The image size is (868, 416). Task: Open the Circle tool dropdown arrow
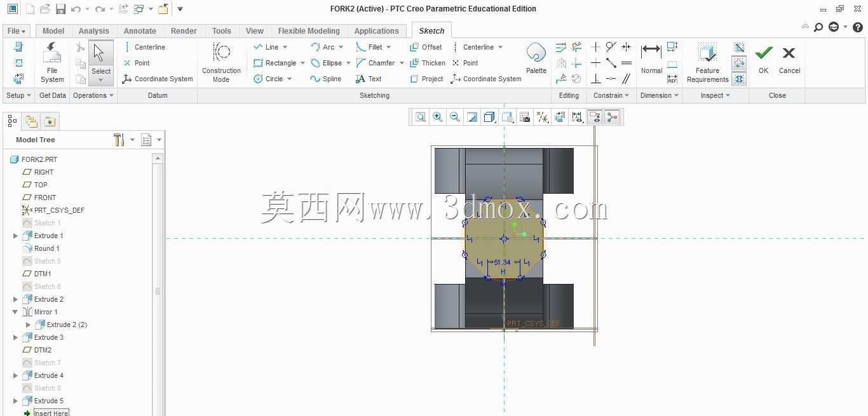[289, 79]
